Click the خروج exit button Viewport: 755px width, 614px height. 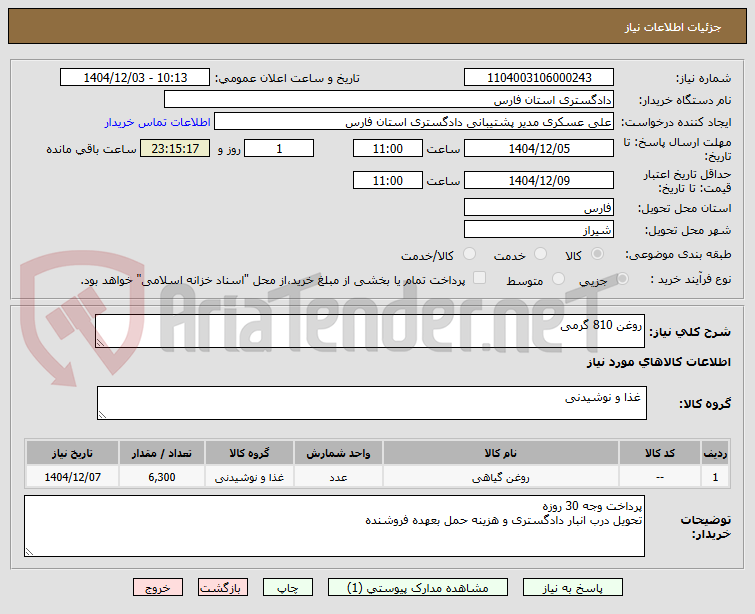point(158,588)
